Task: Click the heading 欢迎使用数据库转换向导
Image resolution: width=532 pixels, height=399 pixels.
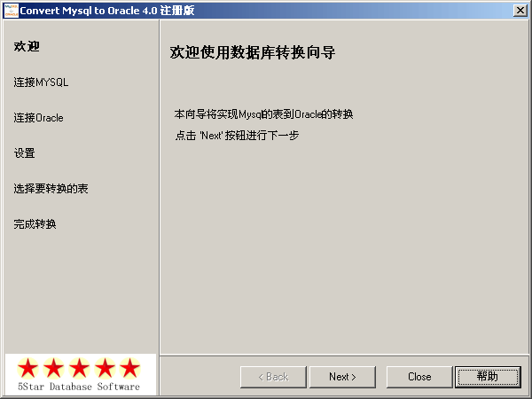Action: coord(253,52)
